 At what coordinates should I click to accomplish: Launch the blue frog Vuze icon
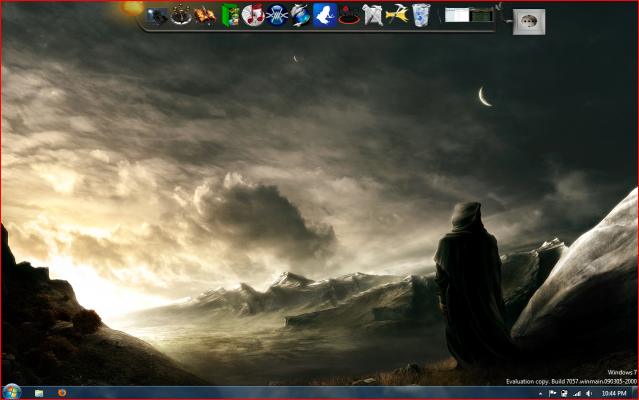[325, 15]
